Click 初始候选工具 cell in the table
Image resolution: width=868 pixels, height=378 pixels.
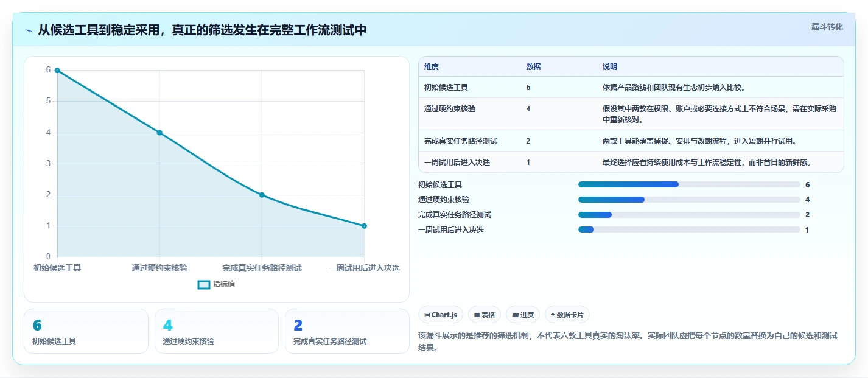446,88
